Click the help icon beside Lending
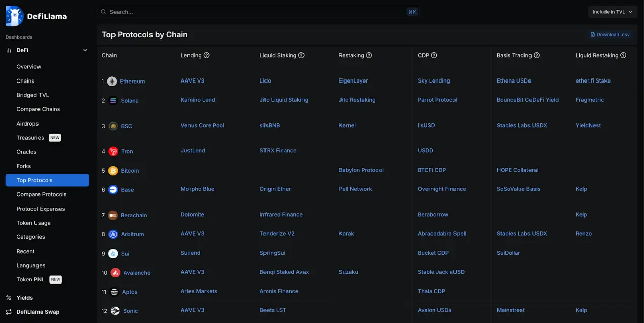The height and width of the screenshot is (323, 644). (x=207, y=55)
